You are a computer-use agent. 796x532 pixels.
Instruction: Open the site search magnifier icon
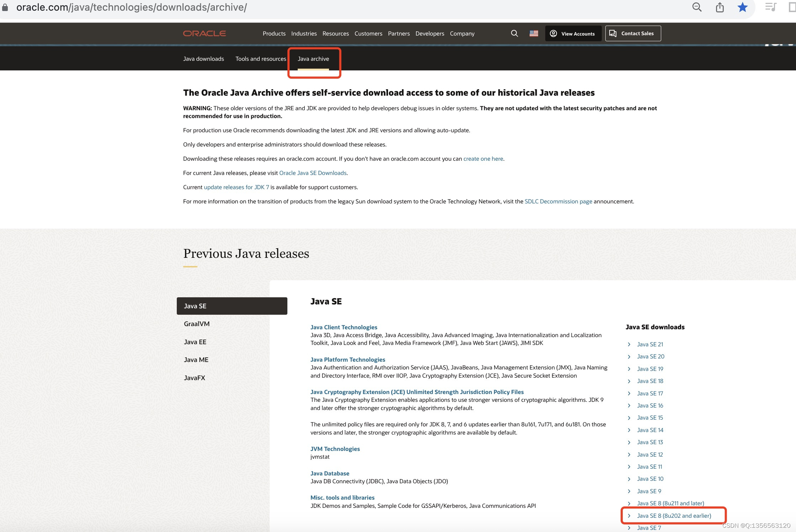(514, 33)
